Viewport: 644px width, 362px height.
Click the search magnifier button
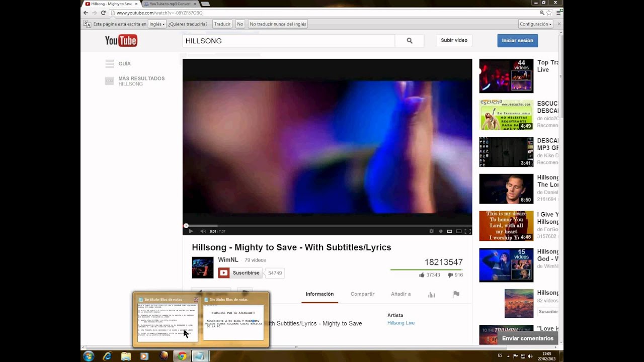click(409, 41)
